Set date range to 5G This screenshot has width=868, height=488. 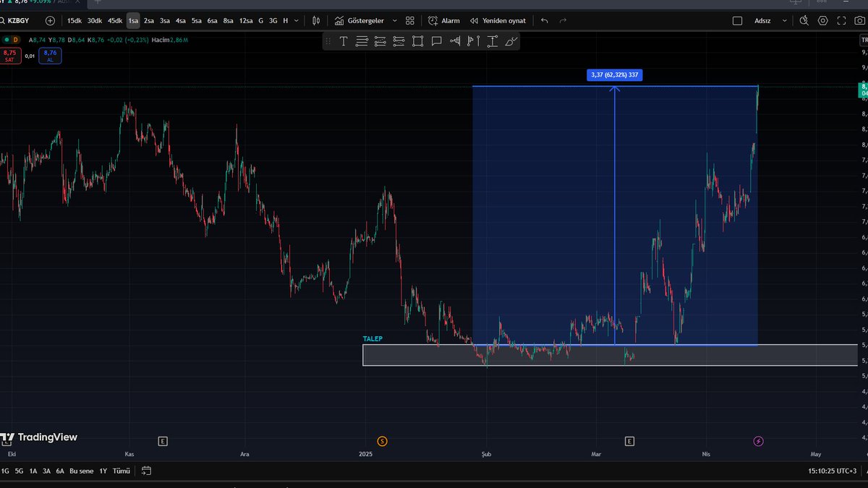(x=19, y=471)
